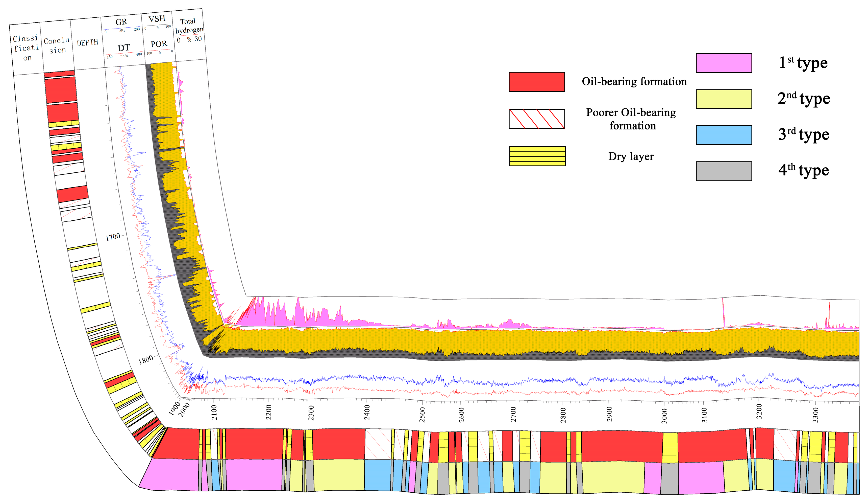This screenshot has height=502, width=868.
Task: Select the blue 3rd type legend swatch
Action: (724, 135)
